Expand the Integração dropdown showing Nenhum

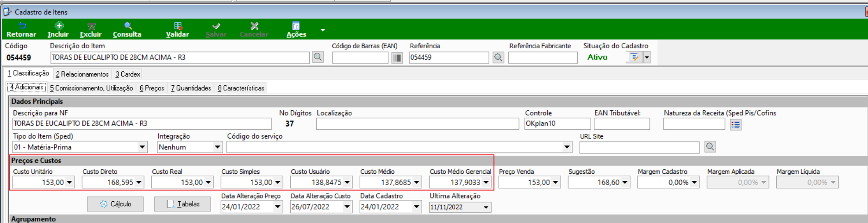pyautogui.click(x=217, y=147)
